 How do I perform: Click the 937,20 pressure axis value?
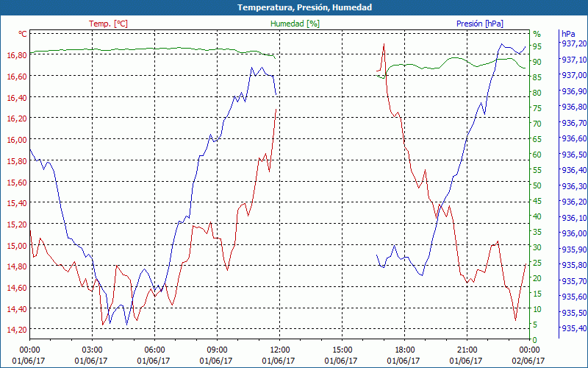pos(574,43)
